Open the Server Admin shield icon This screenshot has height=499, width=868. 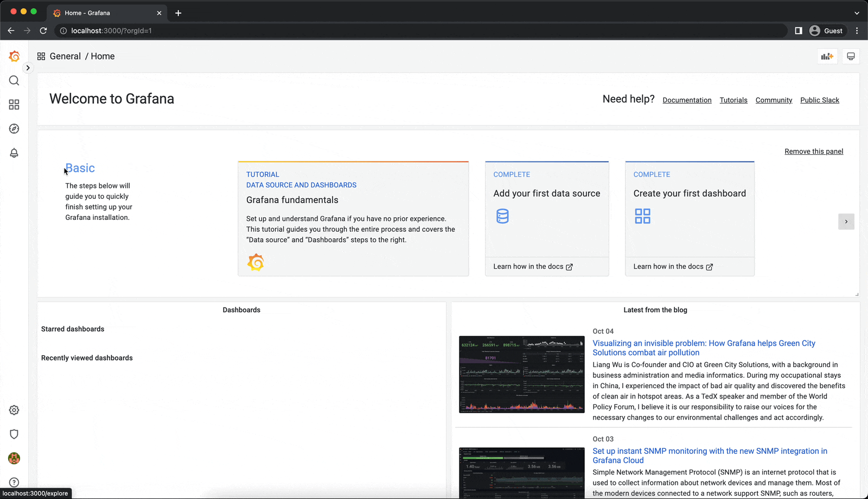(x=14, y=434)
